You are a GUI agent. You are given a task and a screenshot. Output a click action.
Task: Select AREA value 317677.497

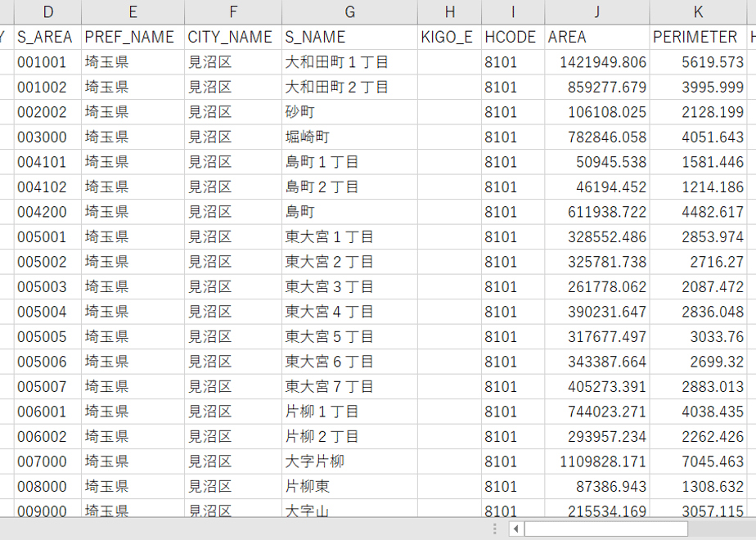point(597,337)
